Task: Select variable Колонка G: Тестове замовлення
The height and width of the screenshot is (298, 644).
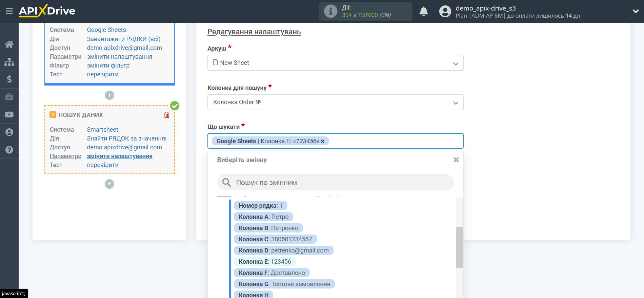Action: (x=284, y=284)
